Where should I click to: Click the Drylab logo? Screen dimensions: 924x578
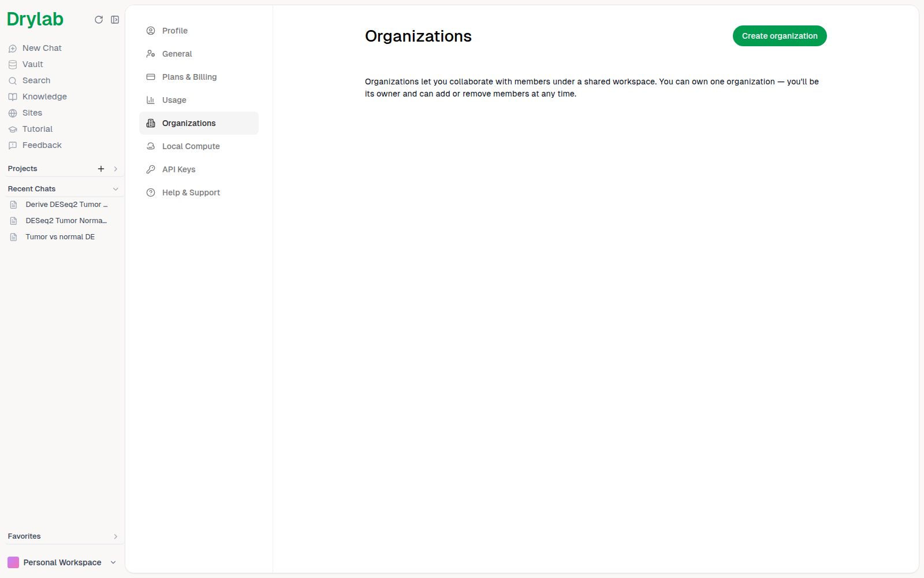coord(35,20)
